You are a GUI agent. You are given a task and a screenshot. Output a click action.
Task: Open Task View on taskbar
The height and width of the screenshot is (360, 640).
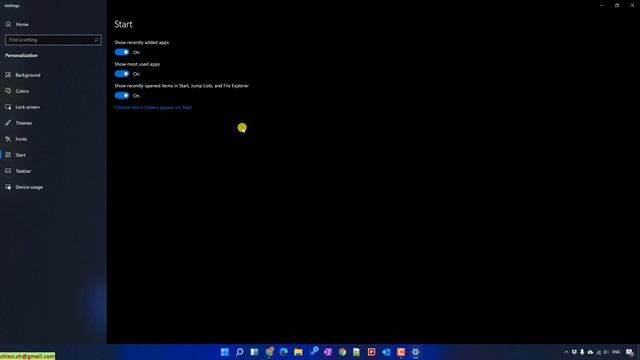(x=254, y=352)
